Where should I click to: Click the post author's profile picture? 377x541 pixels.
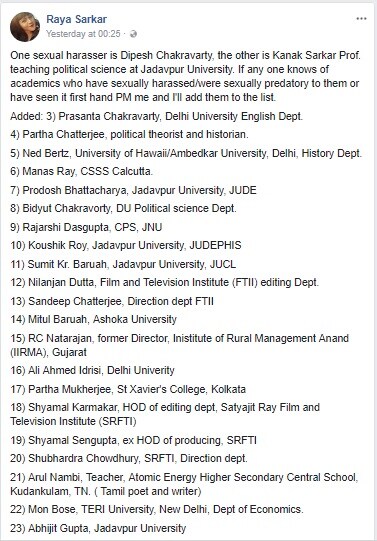click(x=25, y=27)
